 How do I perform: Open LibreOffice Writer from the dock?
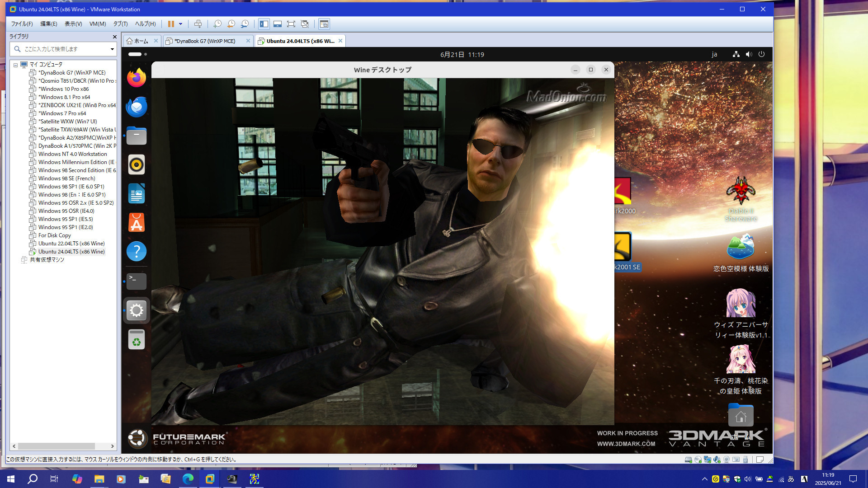coord(137,193)
